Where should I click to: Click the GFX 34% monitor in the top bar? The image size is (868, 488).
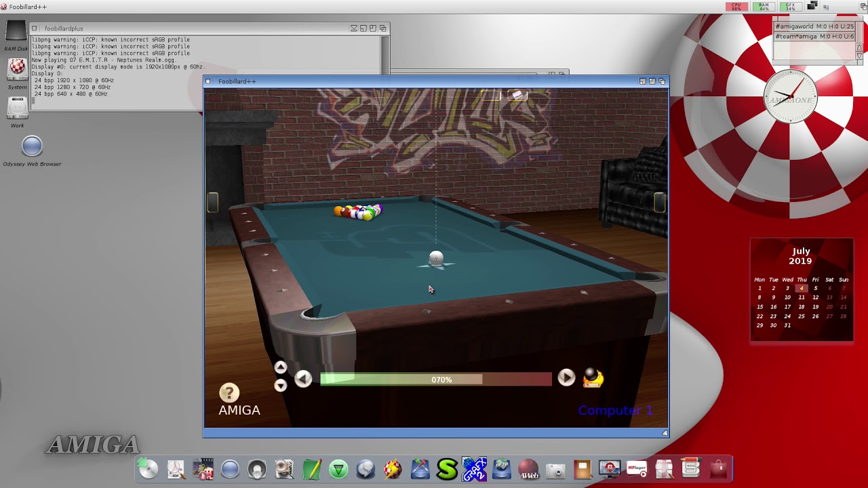(791, 7)
